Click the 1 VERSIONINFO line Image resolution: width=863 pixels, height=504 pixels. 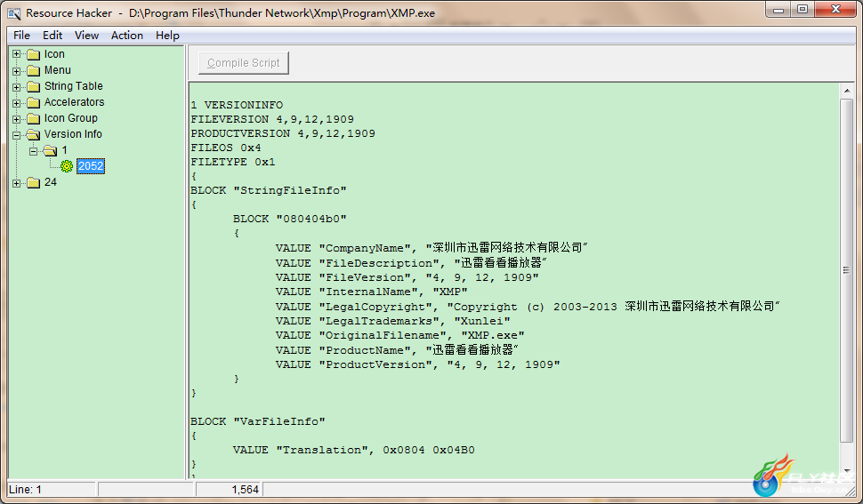237,105
